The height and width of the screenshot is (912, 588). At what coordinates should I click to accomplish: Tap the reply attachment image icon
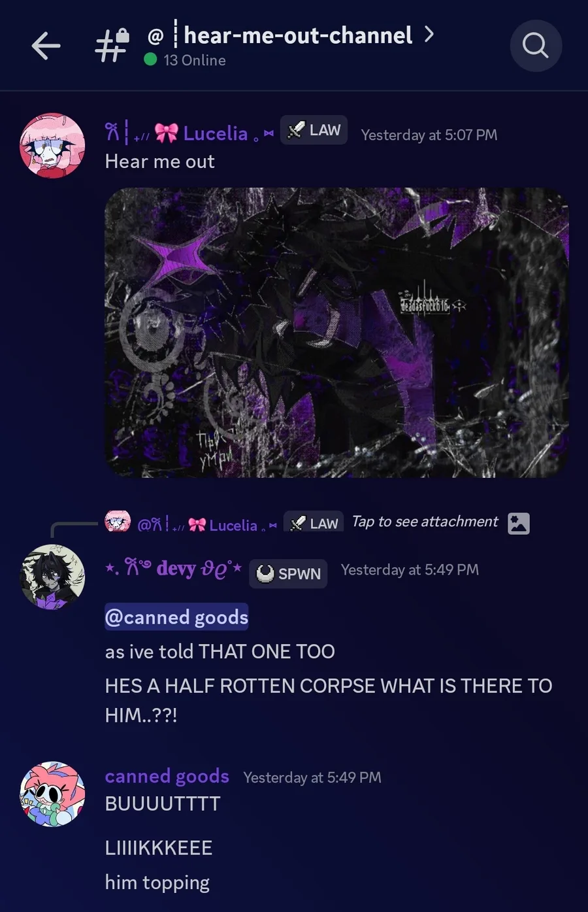pyautogui.click(x=519, y=523)
